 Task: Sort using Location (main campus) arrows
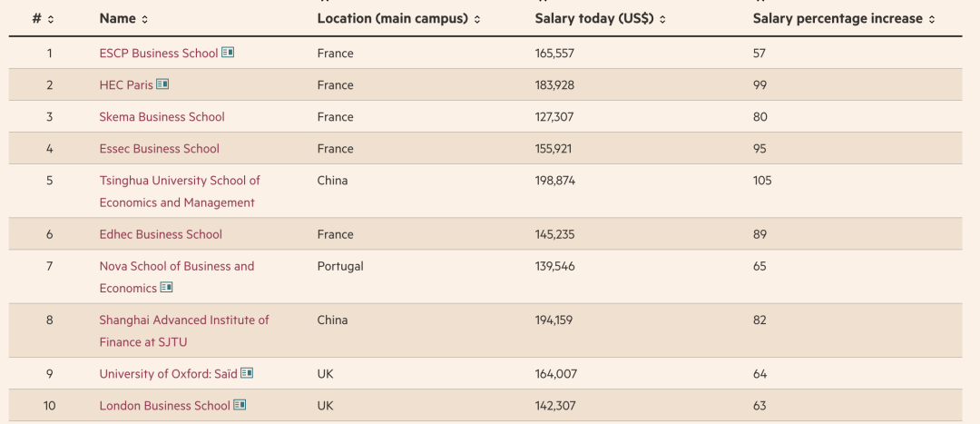click(x=477, y=19)
